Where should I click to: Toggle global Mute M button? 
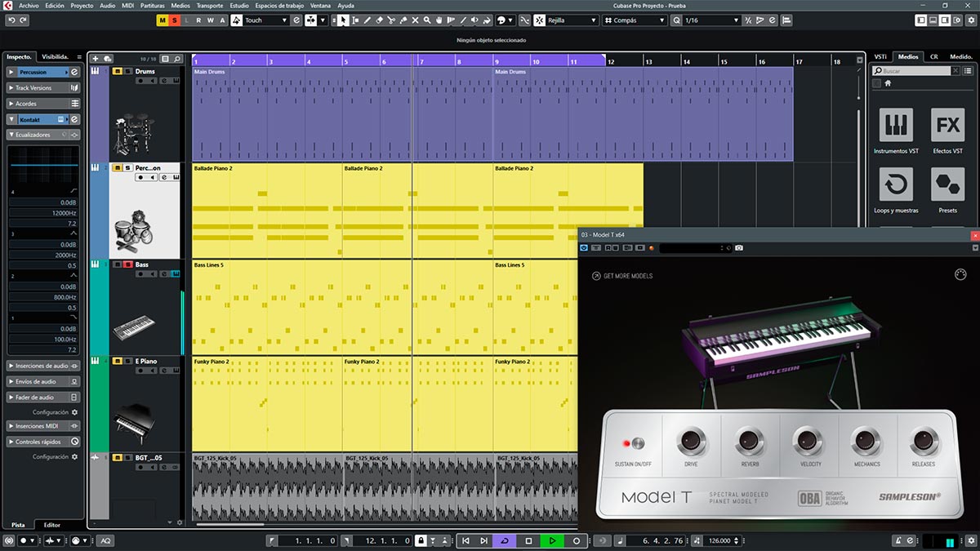(x=163, y=20)
